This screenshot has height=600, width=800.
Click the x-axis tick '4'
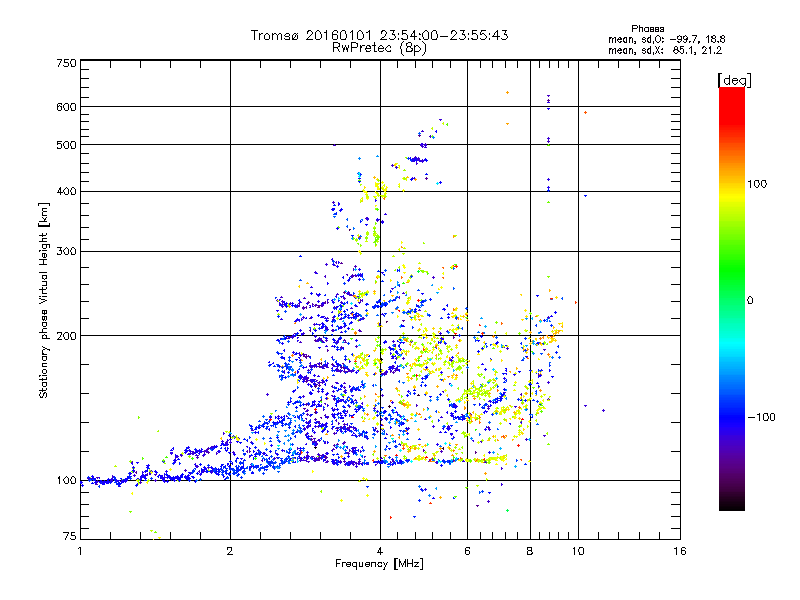click(380, 551)
